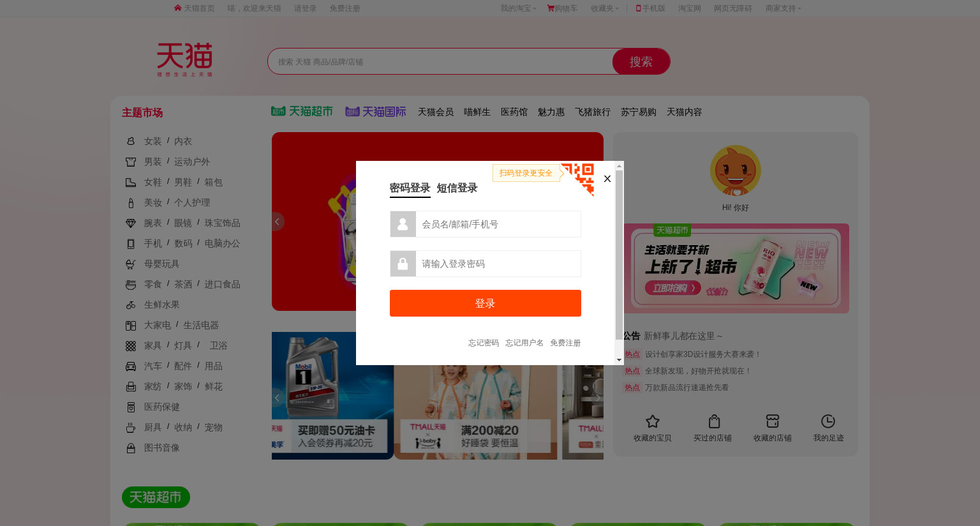Click the login dialog's vertical scrollbar

point(619,255)
